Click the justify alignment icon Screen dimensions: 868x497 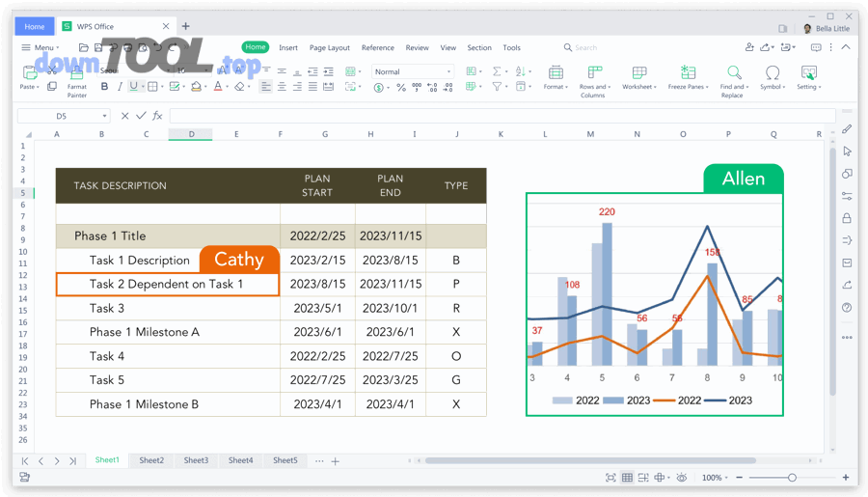[312, 87]
